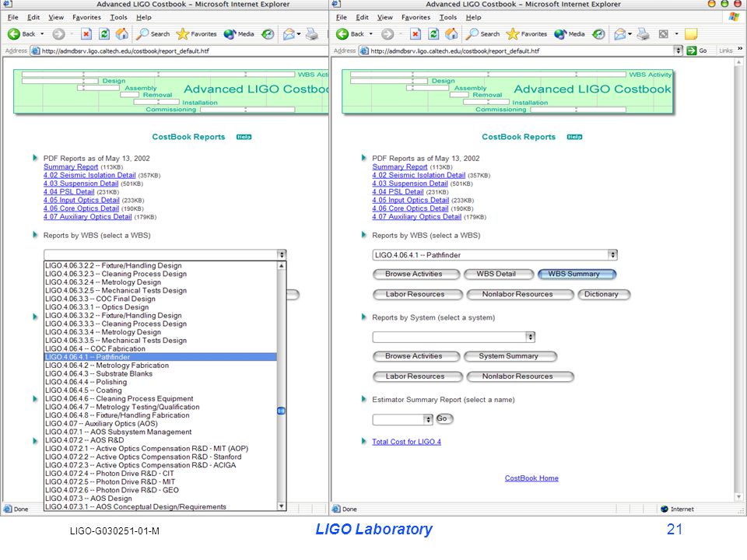
Task: Go to Home in left browser toolbar
Action: tap(122, 33)
